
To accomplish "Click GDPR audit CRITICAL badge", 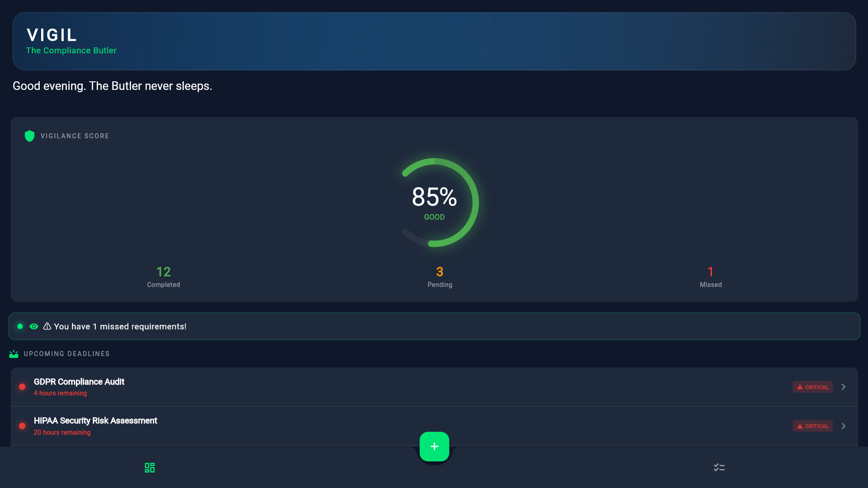I will (812, 387).
